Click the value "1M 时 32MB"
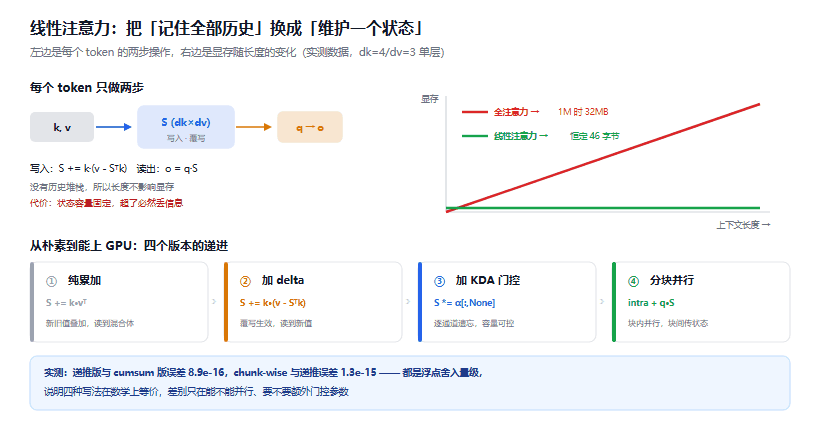The width and height of the screenshot is (820, 424). [x=583, y=112]
